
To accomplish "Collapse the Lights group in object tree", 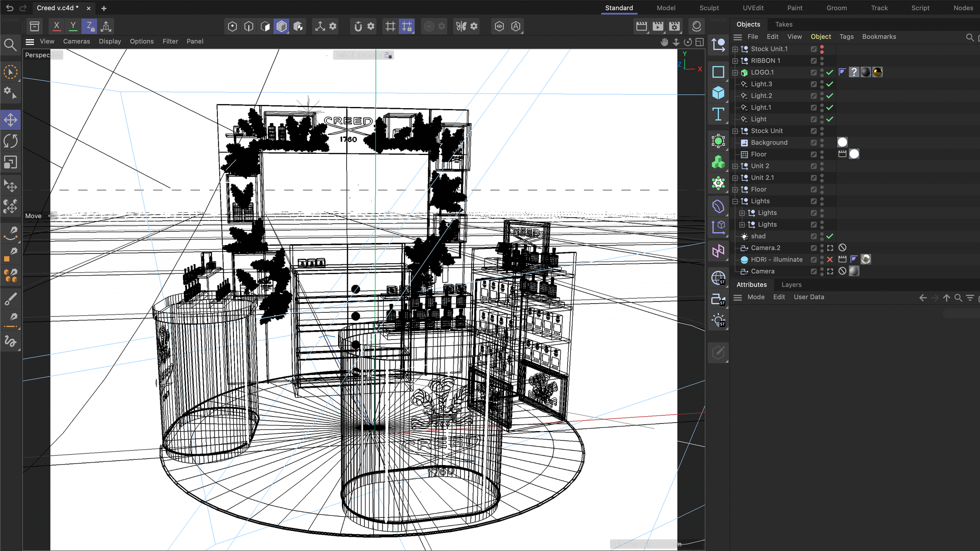I will [x=735, y=201].
